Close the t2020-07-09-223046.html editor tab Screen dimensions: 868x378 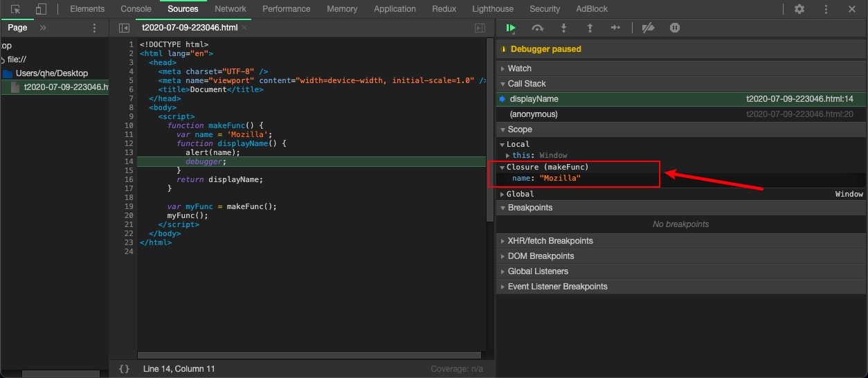pos(244,28)
